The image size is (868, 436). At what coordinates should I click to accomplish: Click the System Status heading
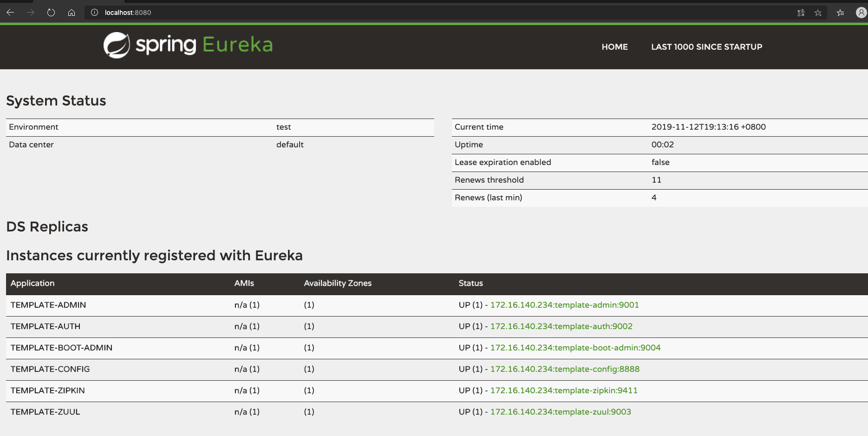pos(56,101)
